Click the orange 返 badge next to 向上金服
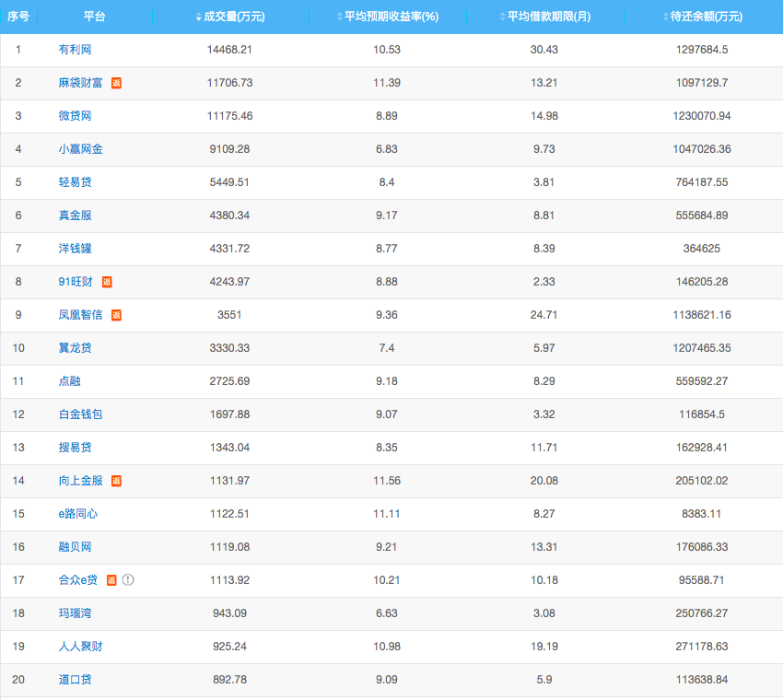The height and width of the screenshot is (700, 783). click(x=116, y=481)
